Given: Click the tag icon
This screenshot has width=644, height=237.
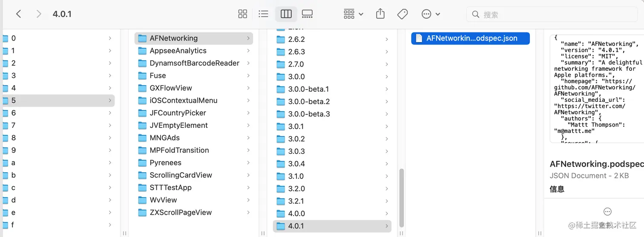Looking at the screenshot, I should tap(402, 14).
